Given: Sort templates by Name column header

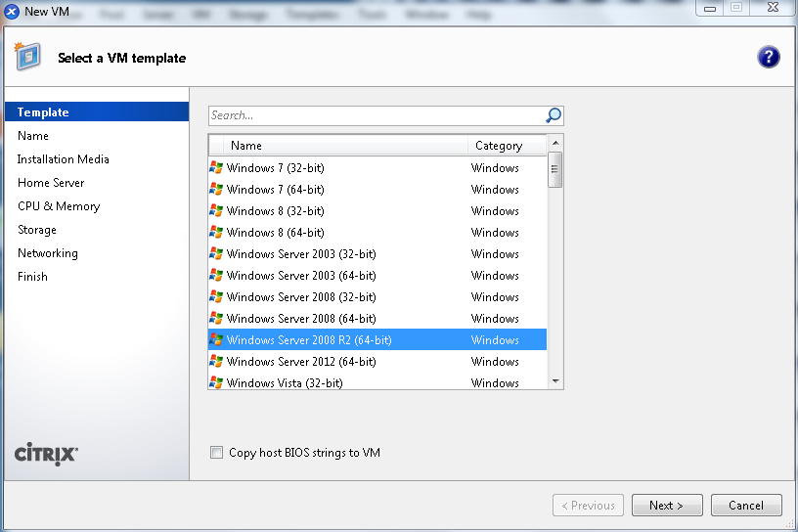Looking at the screenshot, I should [345, 146].
